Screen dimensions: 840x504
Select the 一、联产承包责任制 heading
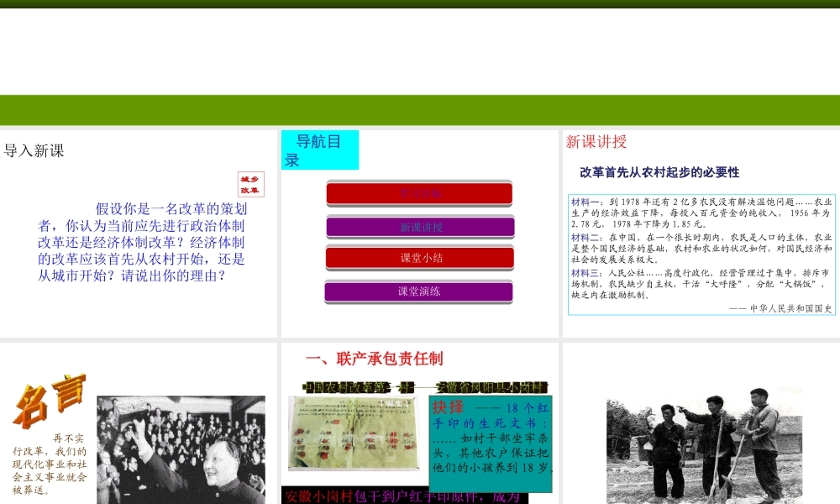coord(374,360)
